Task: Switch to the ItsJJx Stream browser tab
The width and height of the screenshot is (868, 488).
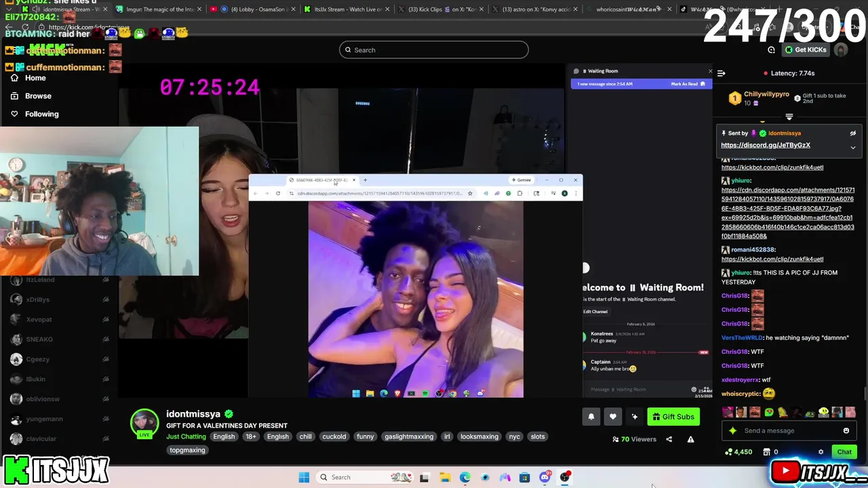Action: 348,9
